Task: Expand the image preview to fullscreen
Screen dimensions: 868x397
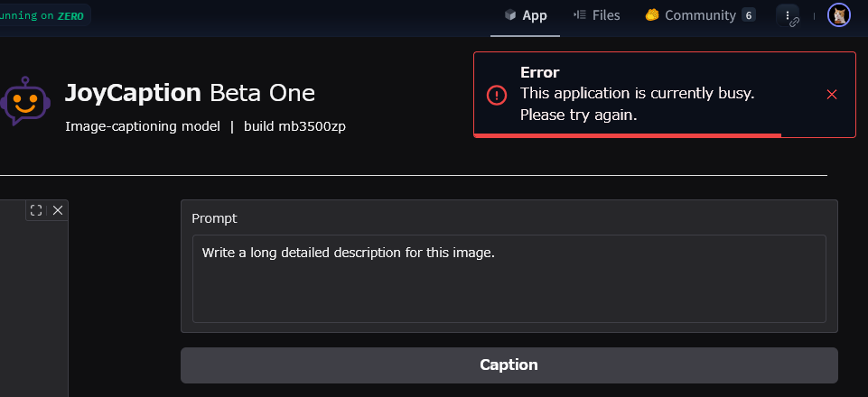Action: pos(36,210)
